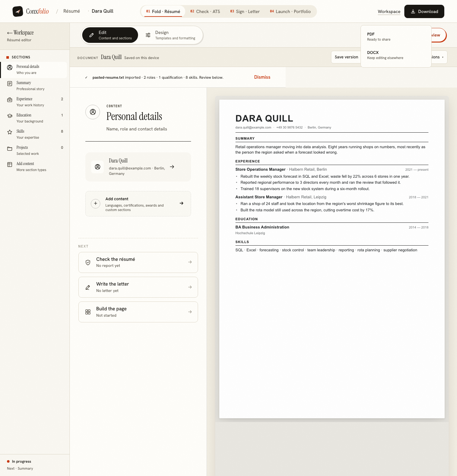Click arrow at right of Check the résumé
Viewport: 457px width, 476px height.
tap(190, 262)
